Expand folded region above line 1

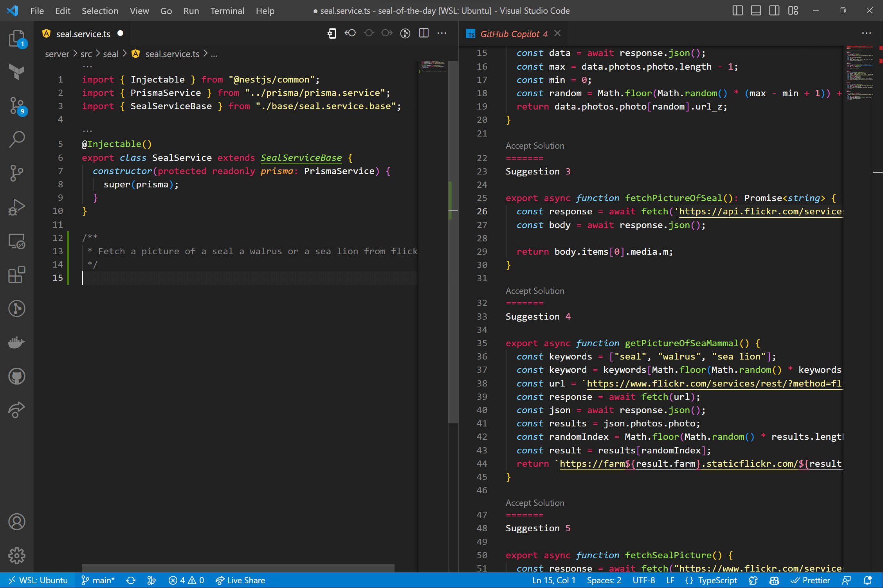pyautogui.click(x=87, y=67)
